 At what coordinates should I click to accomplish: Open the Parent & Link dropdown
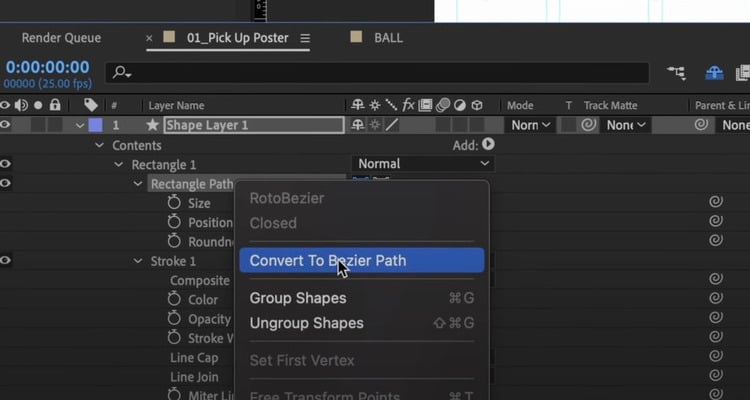pos(733,125)
